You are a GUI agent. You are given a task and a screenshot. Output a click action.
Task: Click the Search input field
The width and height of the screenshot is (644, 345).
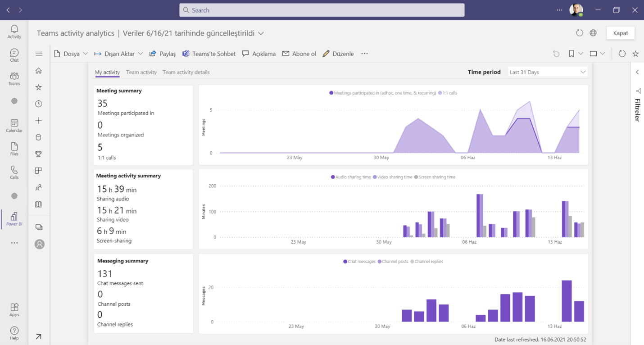[x=322, y=10]
